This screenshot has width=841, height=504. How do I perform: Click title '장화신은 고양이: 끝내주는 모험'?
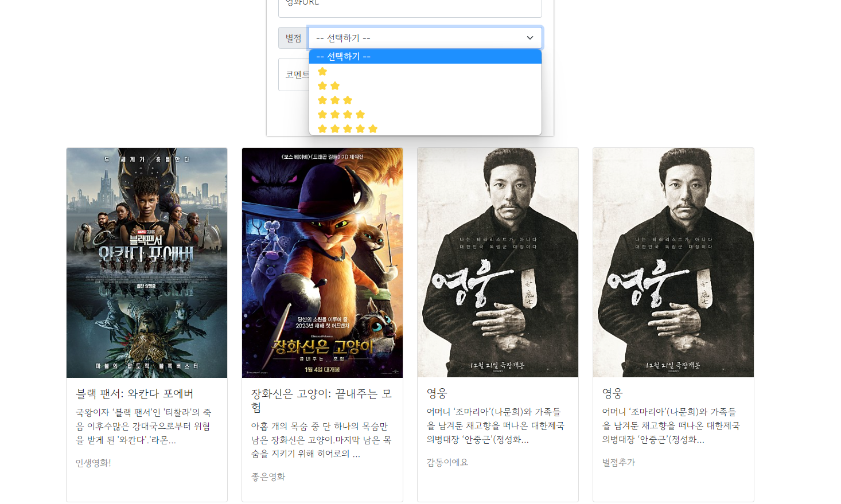point(322,400)
